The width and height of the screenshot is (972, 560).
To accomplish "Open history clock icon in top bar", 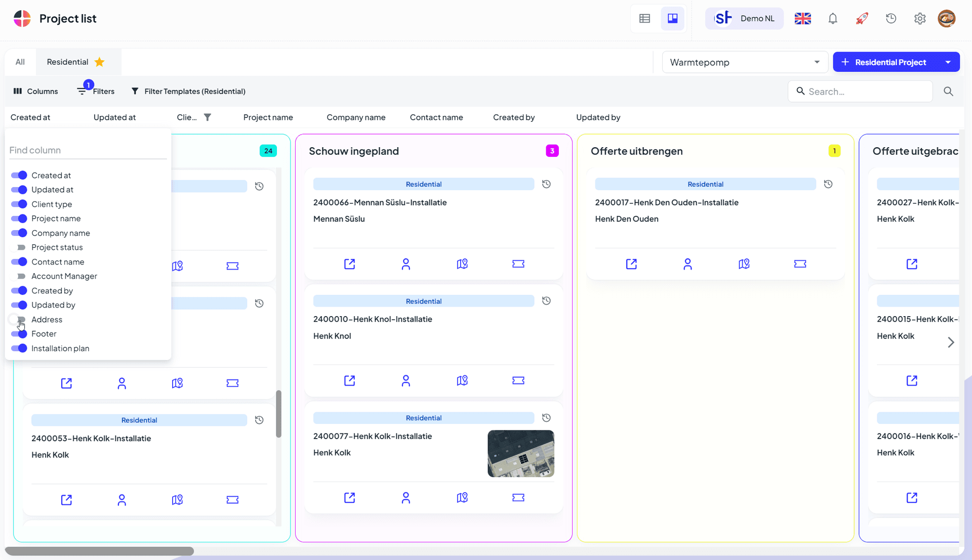I will tap(891, 19).
